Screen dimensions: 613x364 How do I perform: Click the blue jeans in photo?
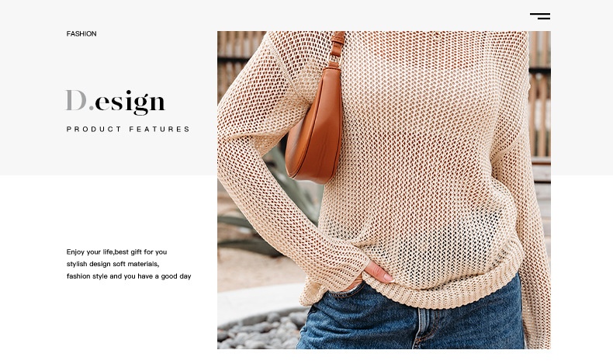410,321
